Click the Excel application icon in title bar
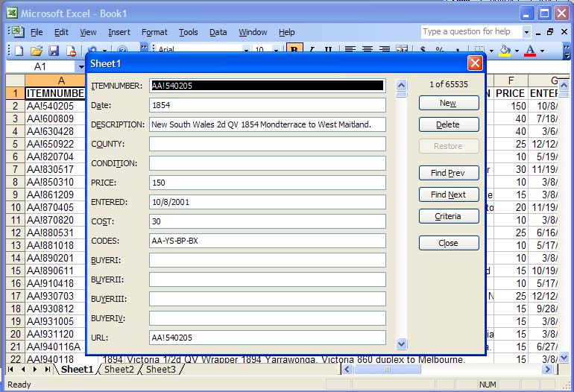Viewport: 574px width, 392px height. [12, 13]
